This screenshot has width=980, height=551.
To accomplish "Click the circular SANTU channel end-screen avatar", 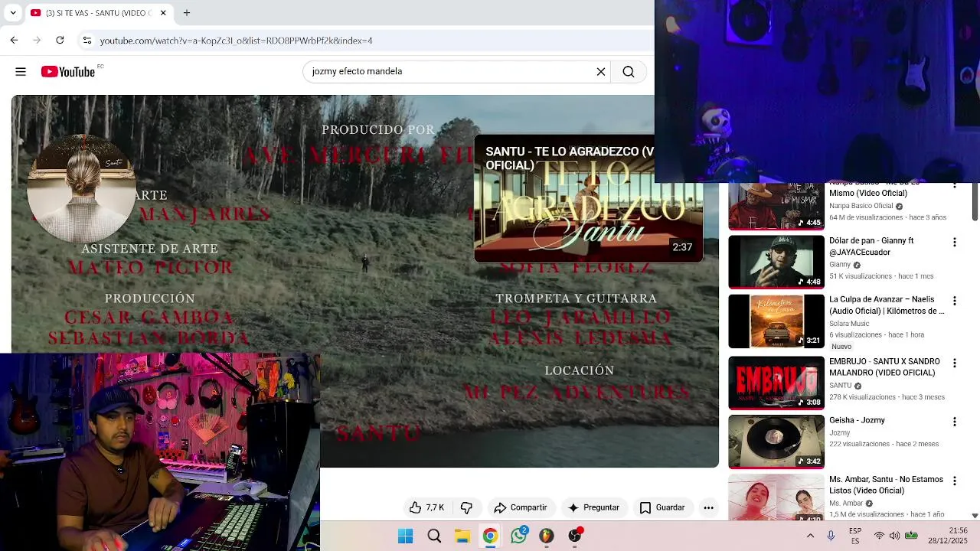I will (81, 189).
